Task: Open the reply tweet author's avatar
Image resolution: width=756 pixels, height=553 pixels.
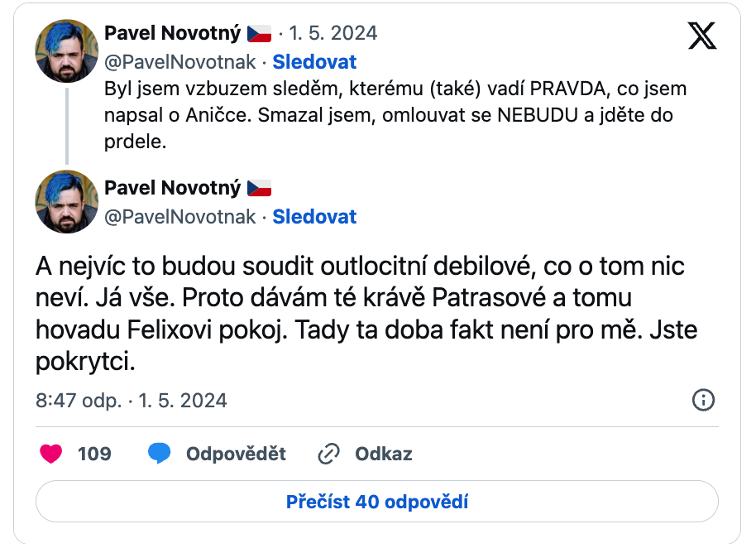Action: [x=67, y=202]
